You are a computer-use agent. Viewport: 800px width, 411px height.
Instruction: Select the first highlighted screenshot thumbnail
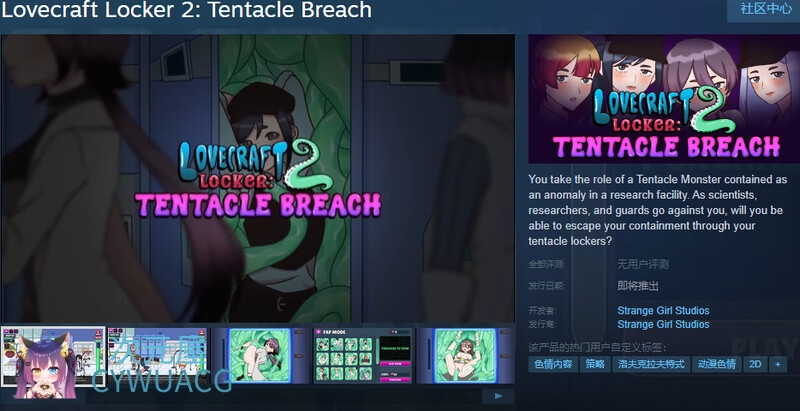53,356
